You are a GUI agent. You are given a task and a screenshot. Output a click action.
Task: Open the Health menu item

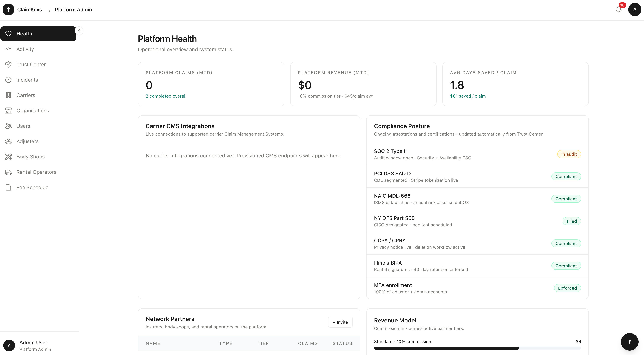[38, 33]
